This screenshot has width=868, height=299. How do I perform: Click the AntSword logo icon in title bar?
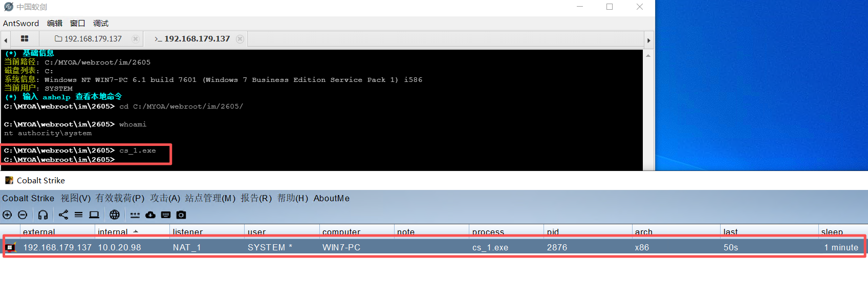9,7
